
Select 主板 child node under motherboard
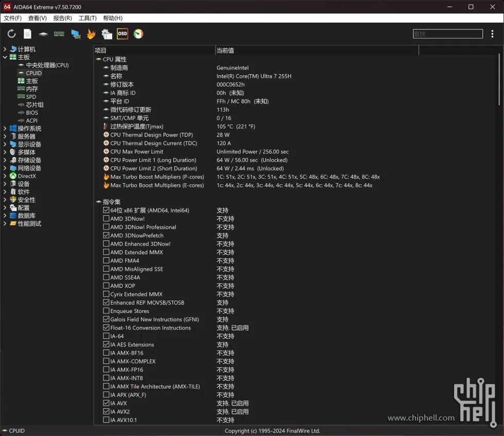[32, 81]
